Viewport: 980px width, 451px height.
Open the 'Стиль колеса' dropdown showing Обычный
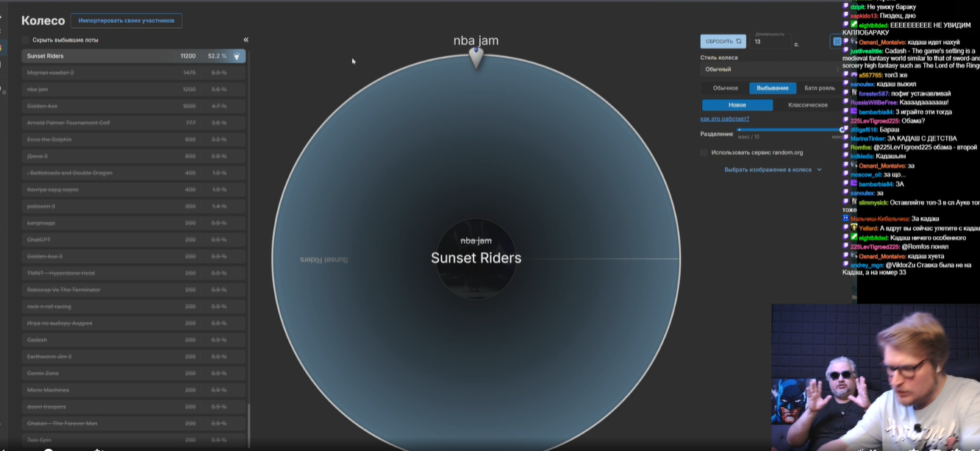pyautogui.click(x=770, y=69)
